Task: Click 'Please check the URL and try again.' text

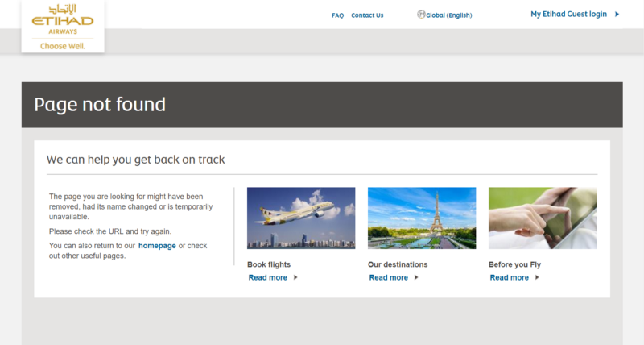Action: 110,231
